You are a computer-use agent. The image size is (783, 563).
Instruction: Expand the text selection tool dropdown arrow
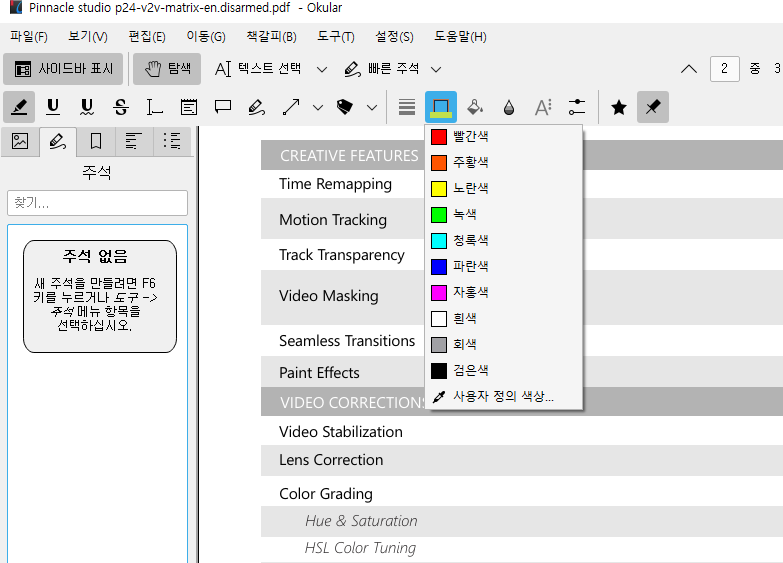coord(322,69)
